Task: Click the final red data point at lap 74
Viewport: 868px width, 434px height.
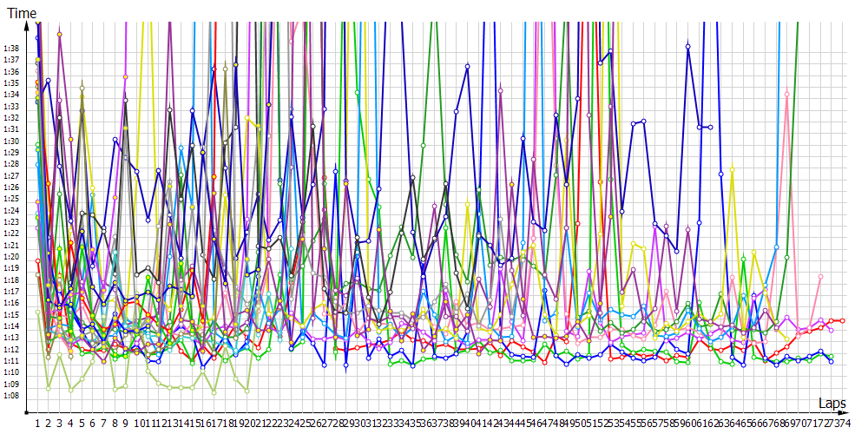Action: 843,320
